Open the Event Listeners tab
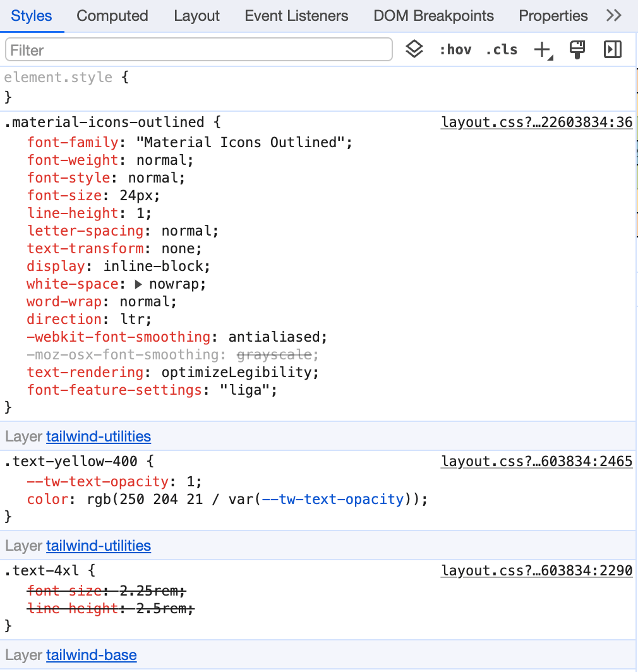Viewport: 638px width, 672px height. point(296,16)
